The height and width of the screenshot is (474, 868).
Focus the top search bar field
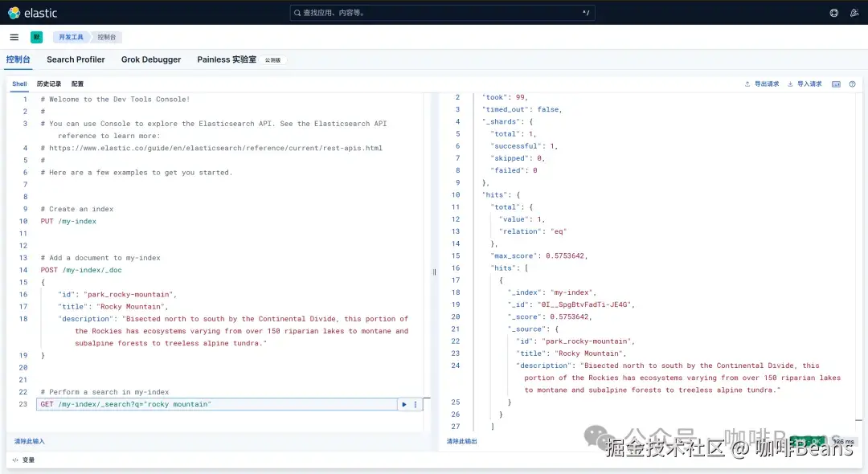tap(442, 13)
